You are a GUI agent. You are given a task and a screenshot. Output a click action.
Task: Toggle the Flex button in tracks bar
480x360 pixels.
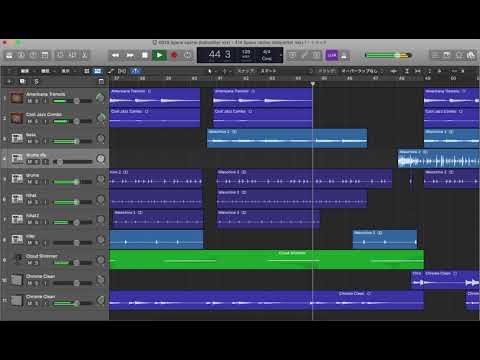click(122, 71)
